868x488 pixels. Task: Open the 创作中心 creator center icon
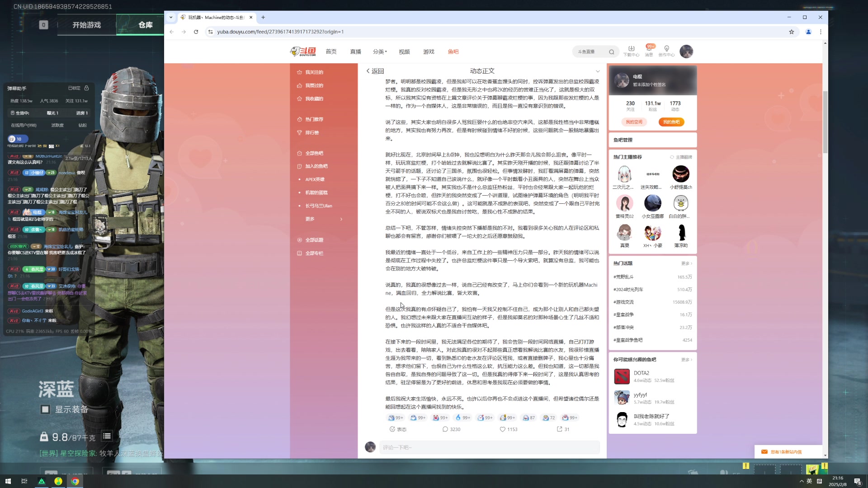pos(666,49)
